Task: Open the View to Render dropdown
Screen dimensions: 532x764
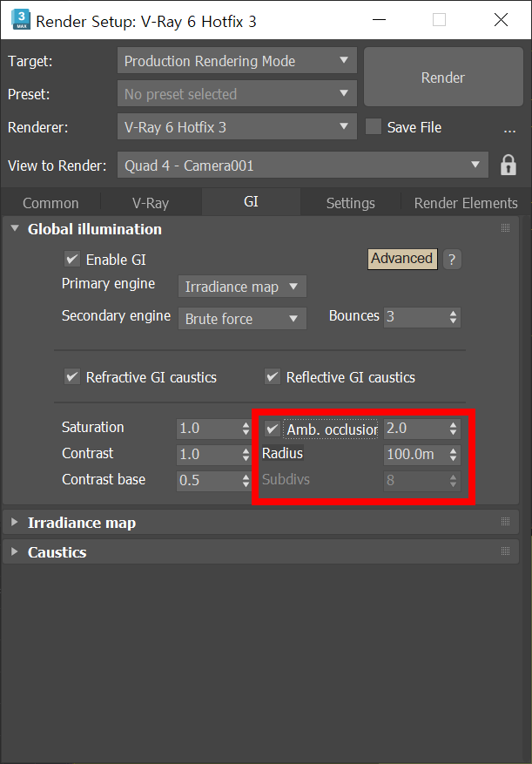Action: pyautogui.click(x=302, y=166)
